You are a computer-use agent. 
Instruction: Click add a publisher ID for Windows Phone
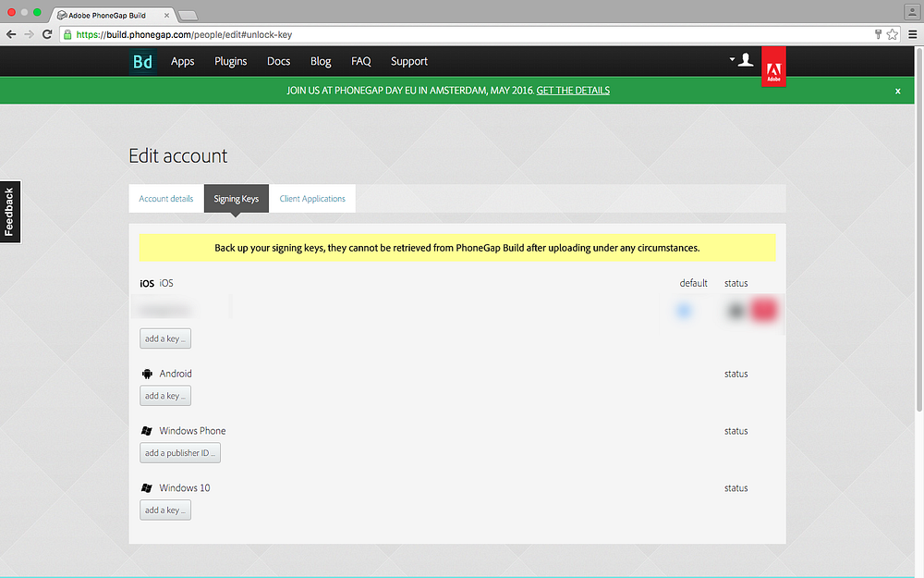[180, 453]
